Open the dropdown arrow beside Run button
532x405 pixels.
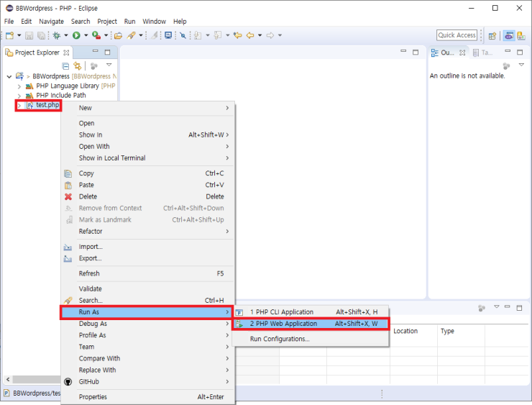[x=85, y=35]
